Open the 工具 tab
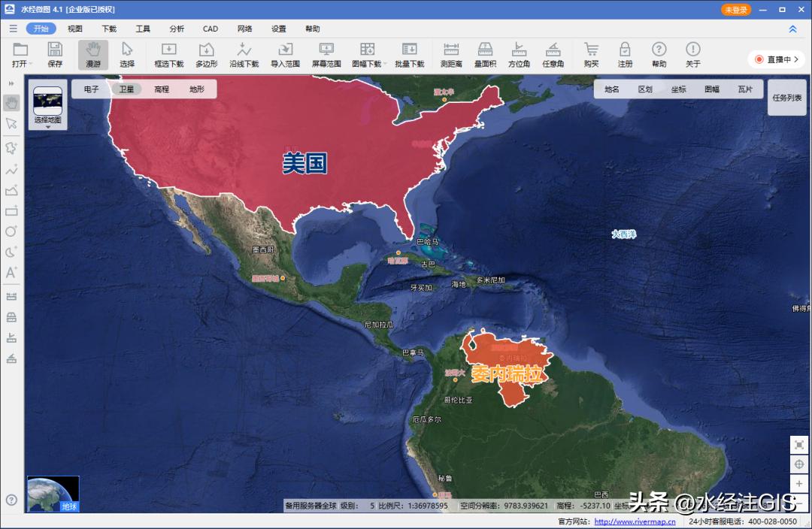 [142, 29]
